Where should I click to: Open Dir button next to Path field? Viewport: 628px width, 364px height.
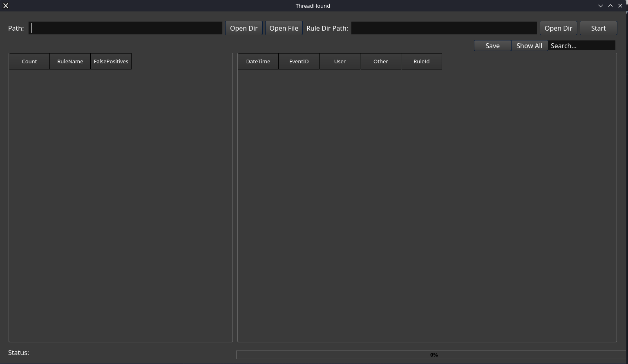244,28
